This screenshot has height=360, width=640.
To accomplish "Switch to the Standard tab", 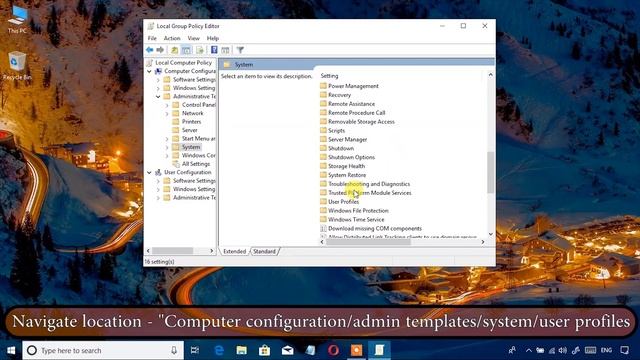I will point(264,251).
